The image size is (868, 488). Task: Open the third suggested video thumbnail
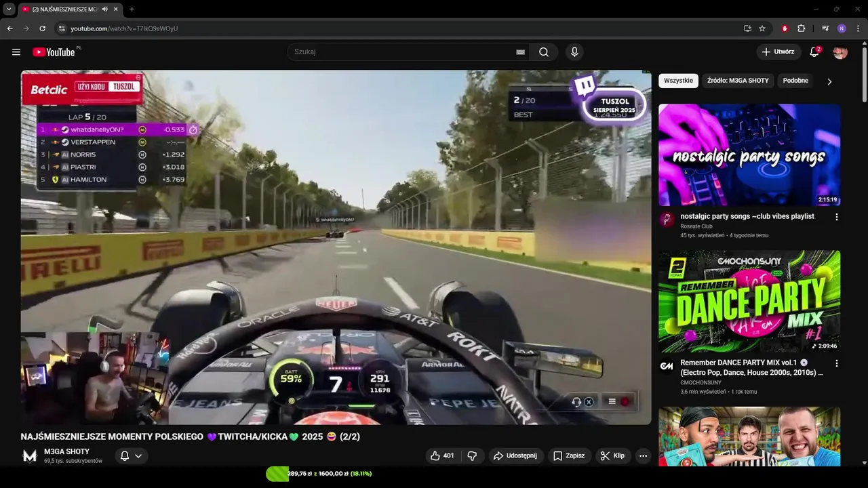point(749,436)
